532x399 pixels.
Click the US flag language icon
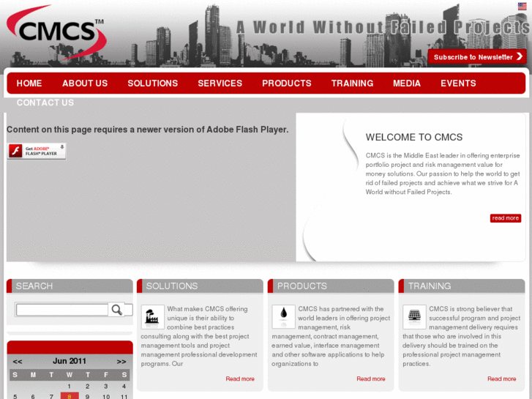pyautogui.click(x=522, y=6)
